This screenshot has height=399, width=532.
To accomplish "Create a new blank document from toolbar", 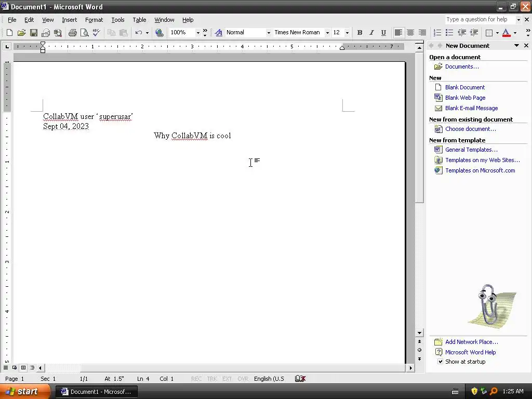I will click(x=9, y=33).
